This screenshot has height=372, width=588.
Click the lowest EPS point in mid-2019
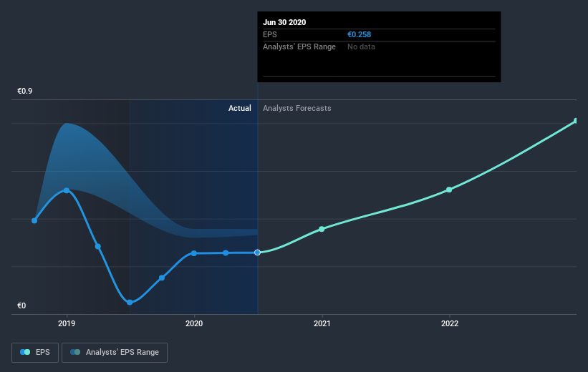(130, 303)
